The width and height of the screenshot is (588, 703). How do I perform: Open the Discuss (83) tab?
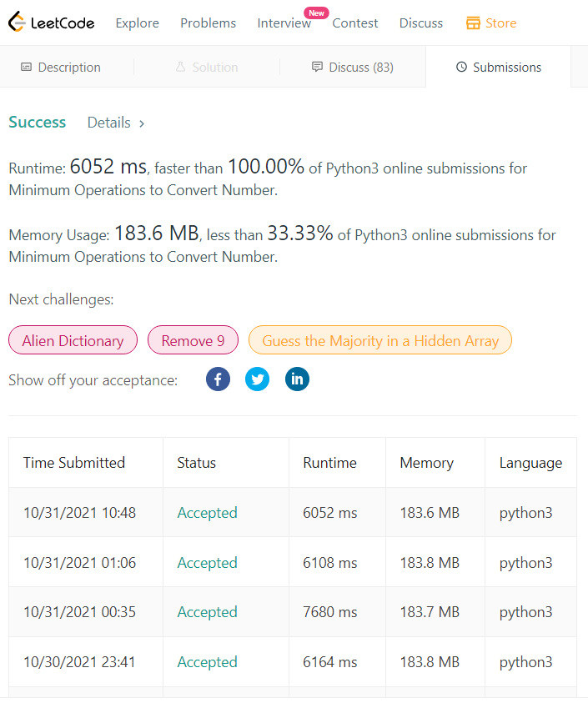(352, 68)
